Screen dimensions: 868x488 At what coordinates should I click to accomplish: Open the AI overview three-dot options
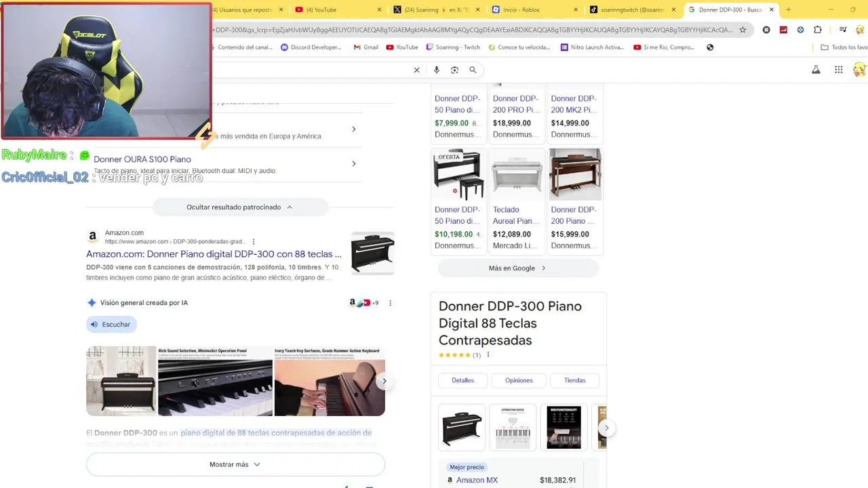click(390, 303)
